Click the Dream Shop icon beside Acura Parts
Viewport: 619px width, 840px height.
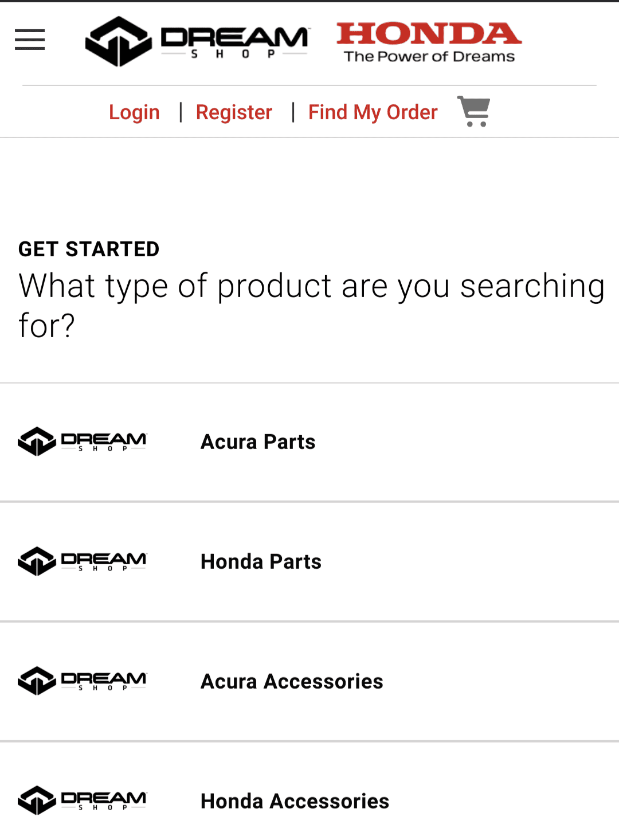click(x=81, y=441)
